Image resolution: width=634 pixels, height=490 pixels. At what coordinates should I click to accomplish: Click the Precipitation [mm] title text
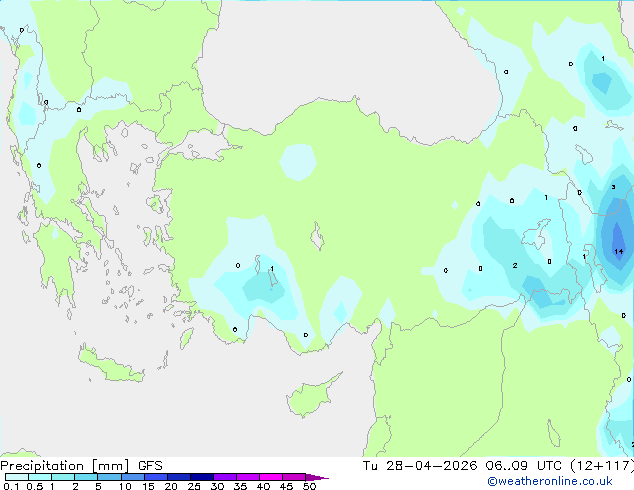(x=64, y=466)
